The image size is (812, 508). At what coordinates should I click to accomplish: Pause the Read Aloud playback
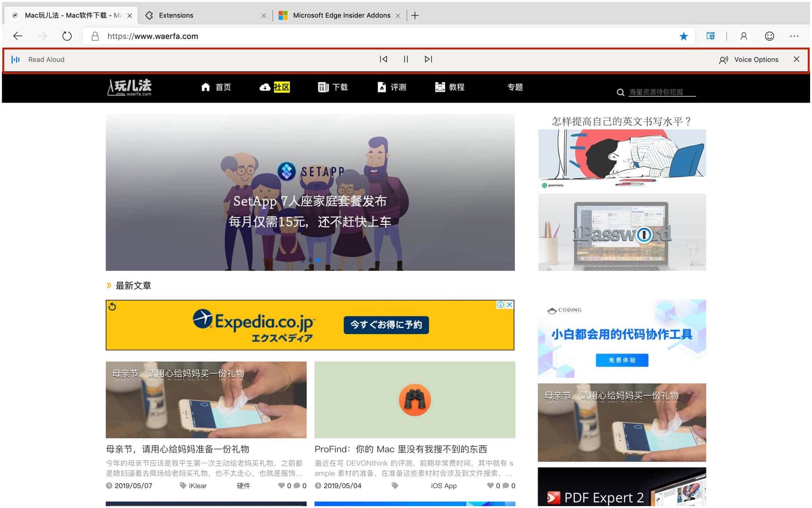click(x=406, y=59)
